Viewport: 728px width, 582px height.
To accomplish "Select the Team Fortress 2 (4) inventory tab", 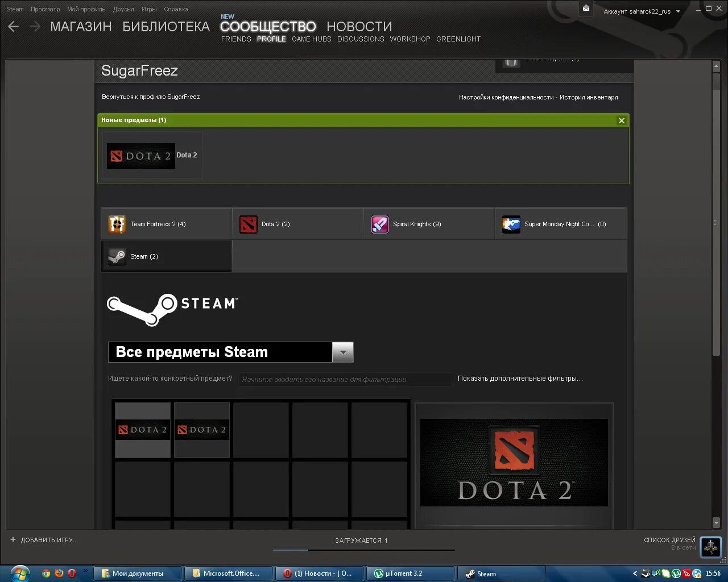I will [167, 224].
